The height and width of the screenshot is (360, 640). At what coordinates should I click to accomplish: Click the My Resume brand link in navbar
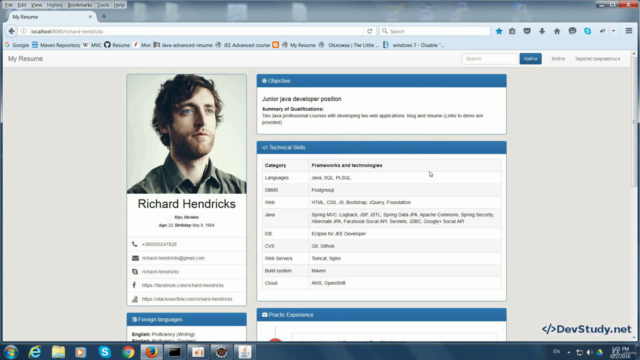25,59
